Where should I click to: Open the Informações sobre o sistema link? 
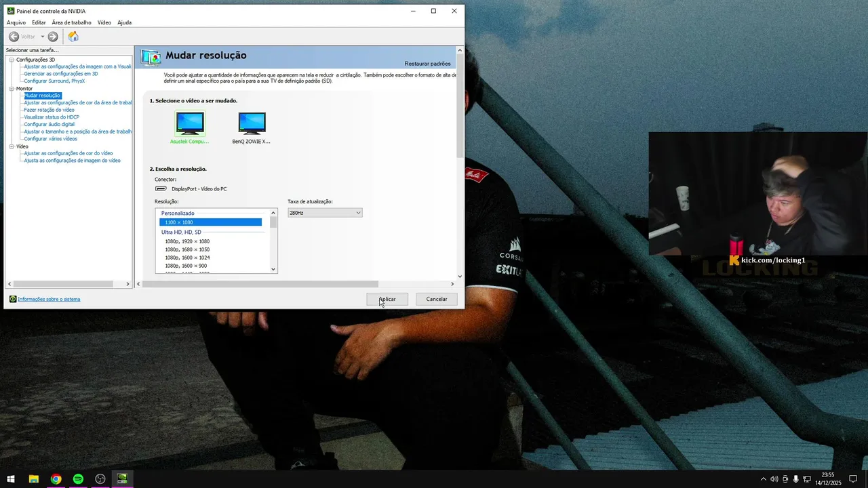pyautogui.click(x=49, y=299)
